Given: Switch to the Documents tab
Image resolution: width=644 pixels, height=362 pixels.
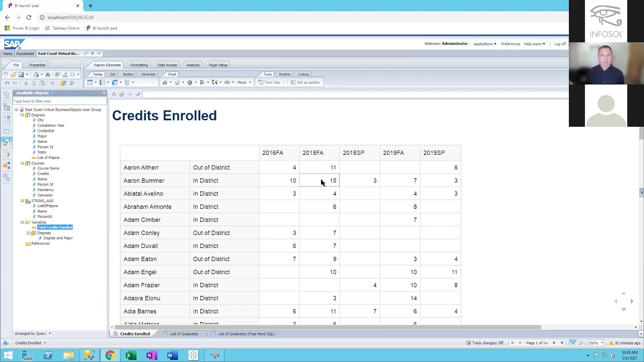Looking at the screenshot, I should pos(25,53).
